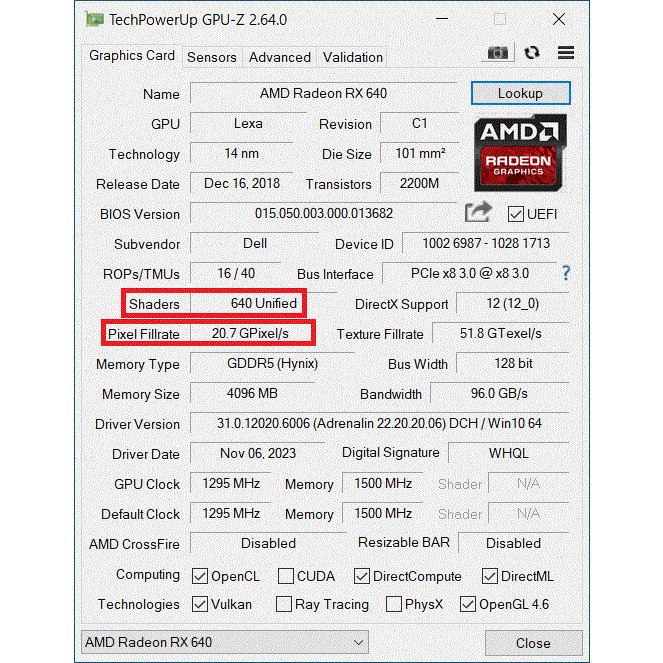
Task: Toggle the PhysX checkbox
Action: click(x=394, y=604)
